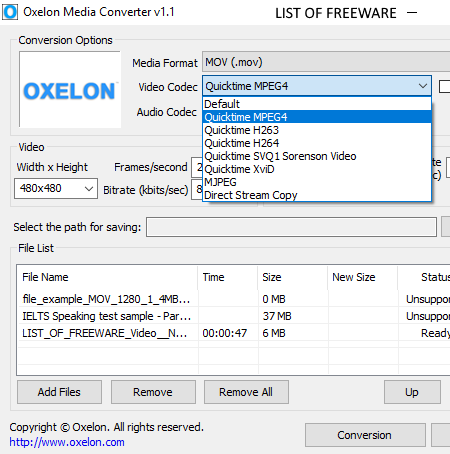This screenshot has height=454, width=450.
Task: Sort by New Size column header
Action: pos(362,277)
